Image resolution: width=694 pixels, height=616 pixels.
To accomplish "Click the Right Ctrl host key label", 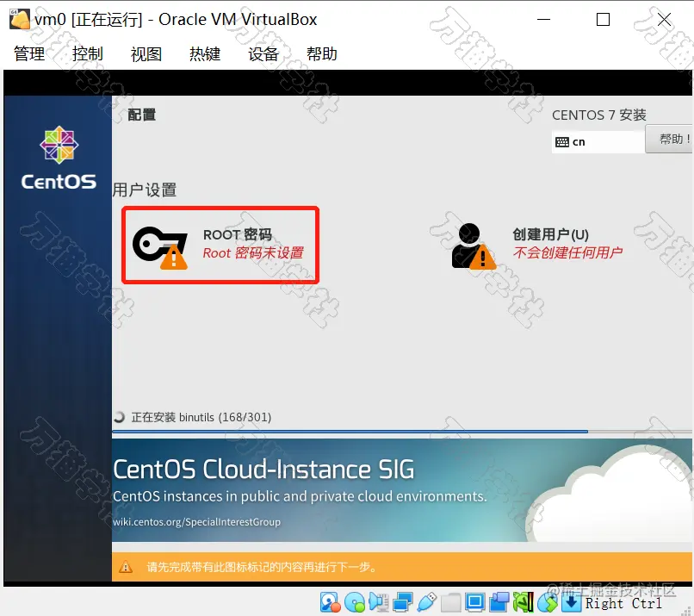I will tap(623, 603).
